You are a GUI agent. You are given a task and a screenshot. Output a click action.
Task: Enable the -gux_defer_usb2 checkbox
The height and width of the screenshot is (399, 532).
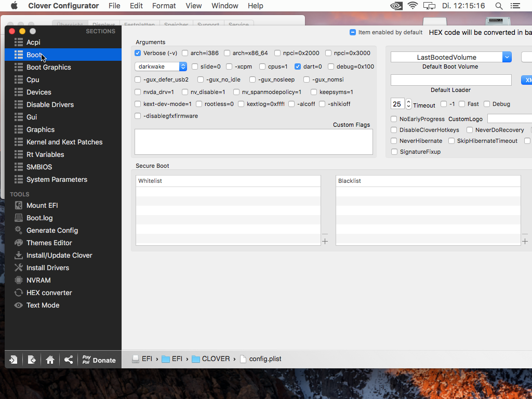pos(138,79)
